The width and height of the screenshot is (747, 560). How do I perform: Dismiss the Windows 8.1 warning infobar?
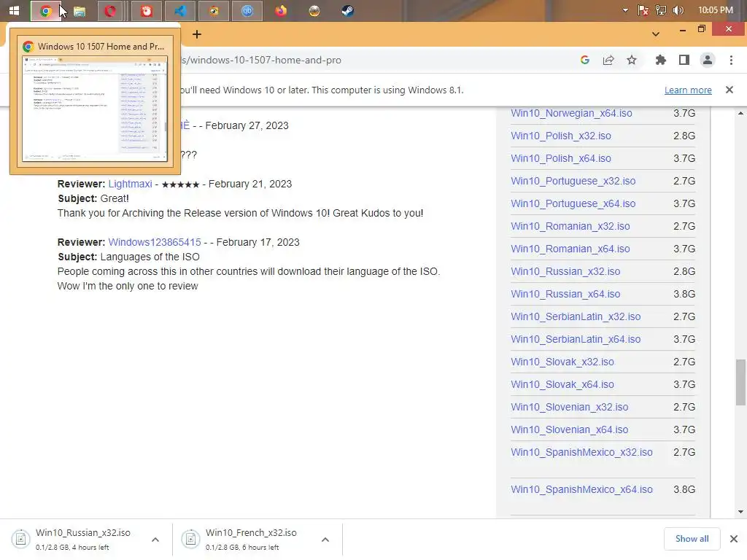click(729, 90)
